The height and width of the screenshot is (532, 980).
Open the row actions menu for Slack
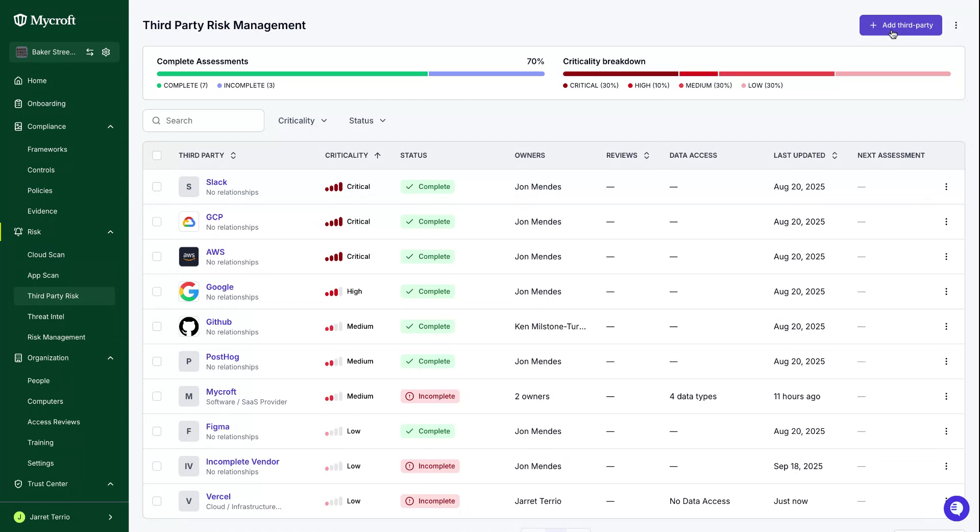pyautogui.click(x=946, y=187)
